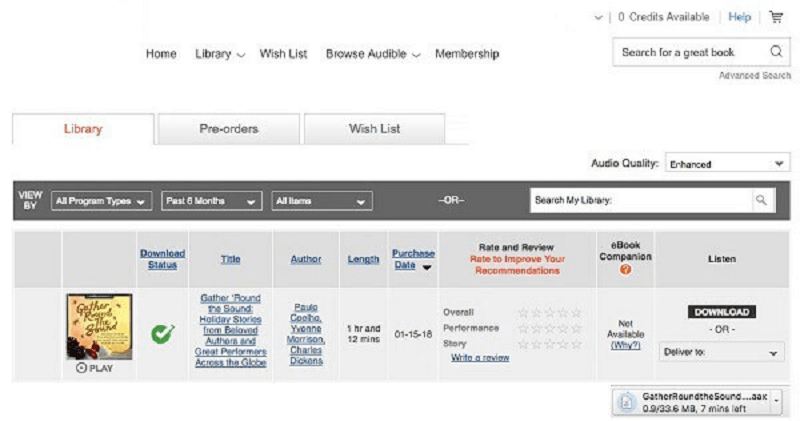This screenshot has width=800, height=421.
Task: Switch to the Pre-orders tab
Action: point(229,129)
